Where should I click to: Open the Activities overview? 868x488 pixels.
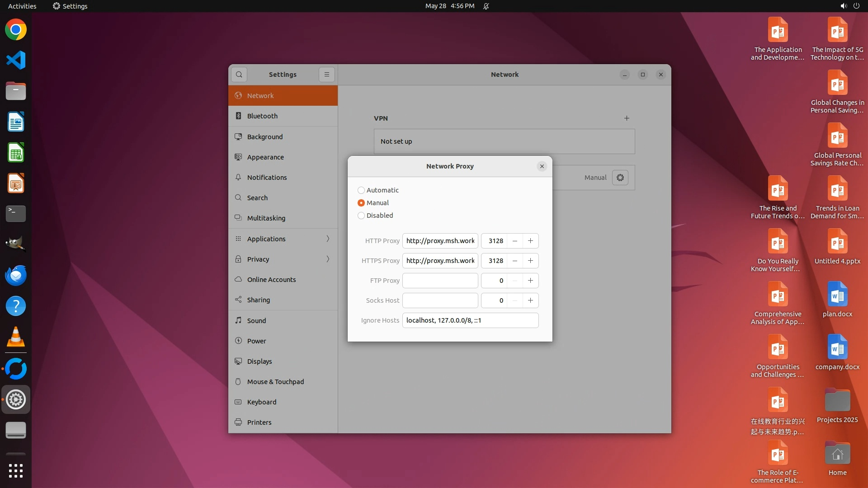coord(22,6)
